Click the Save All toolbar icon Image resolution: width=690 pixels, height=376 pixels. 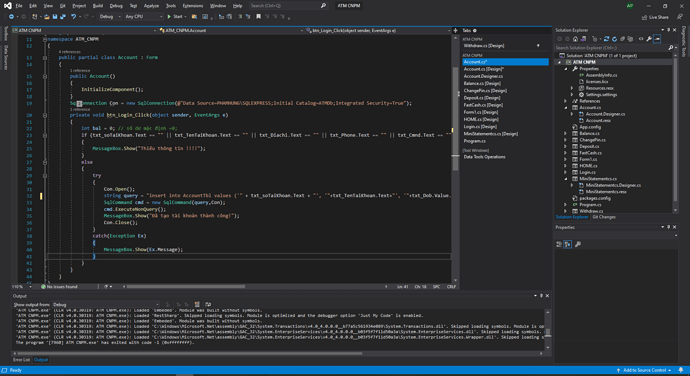tap(63, 16)
